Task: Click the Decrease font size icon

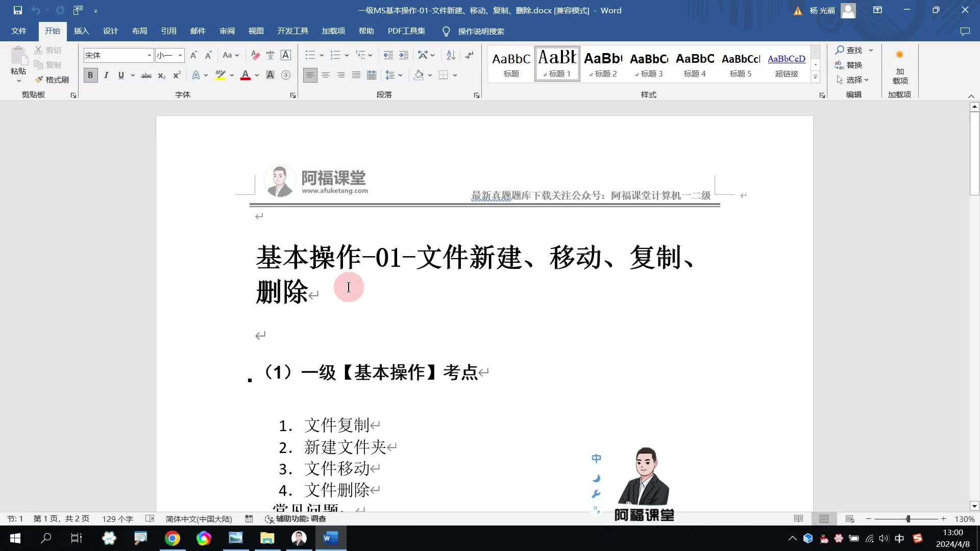Action: (x=208, y=55)
